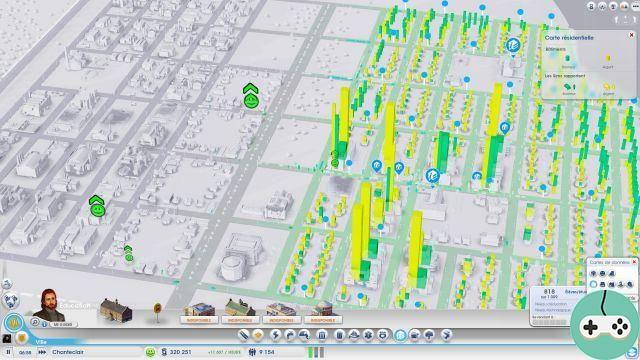Open the yellow city hall circle icon
640x360 pixels.
13,323
